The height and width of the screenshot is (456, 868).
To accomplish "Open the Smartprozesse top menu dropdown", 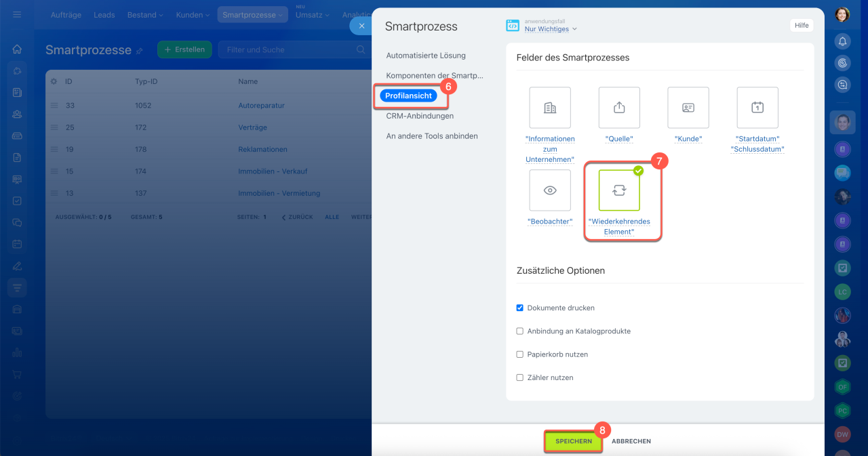I will click(252, 15).
